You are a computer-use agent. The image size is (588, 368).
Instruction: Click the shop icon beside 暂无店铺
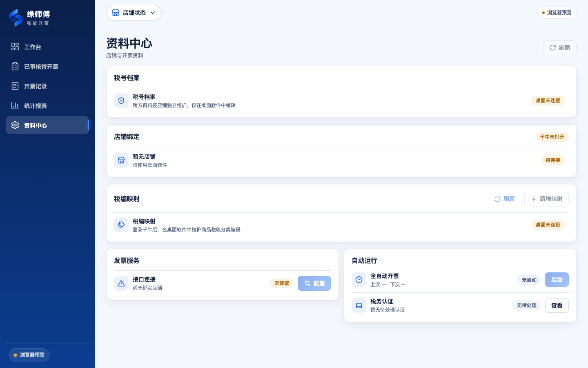[x=121, y=160]
